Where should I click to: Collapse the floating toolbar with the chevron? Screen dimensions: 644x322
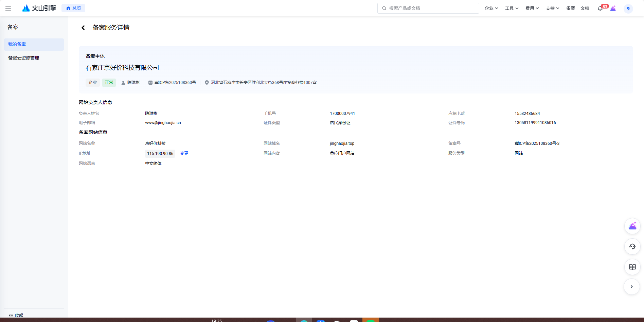(632, 287)
